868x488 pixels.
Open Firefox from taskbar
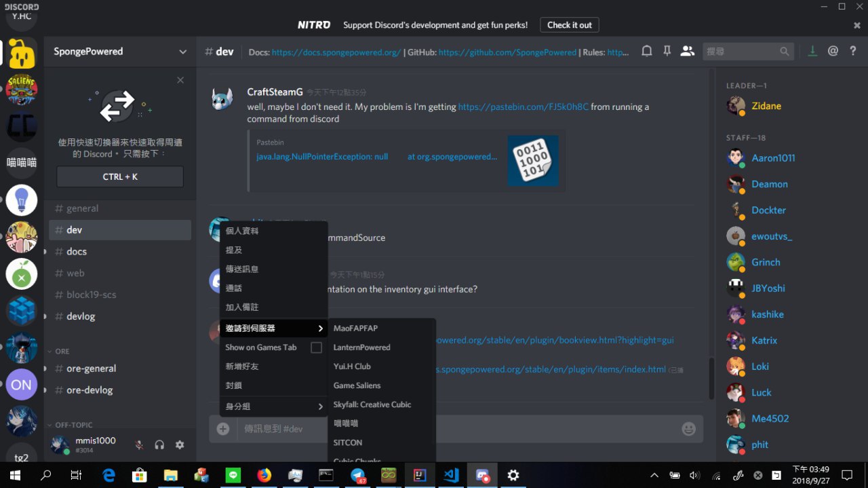[x=264, y=475]
